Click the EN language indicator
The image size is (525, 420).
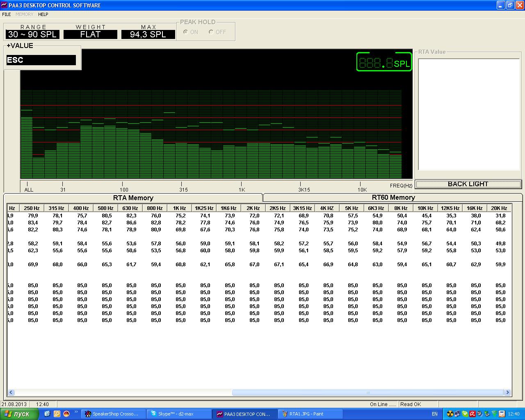(434, 414)
